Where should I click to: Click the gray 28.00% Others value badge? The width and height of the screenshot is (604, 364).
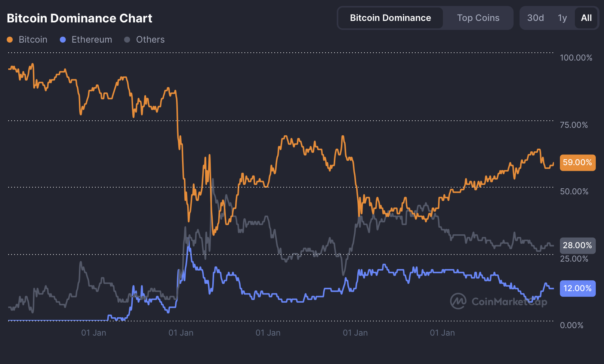[577, 246]
